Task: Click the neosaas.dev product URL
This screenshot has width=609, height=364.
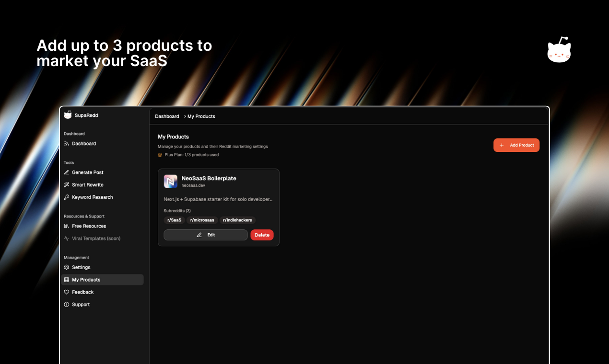Action: [x=193, y=185]
